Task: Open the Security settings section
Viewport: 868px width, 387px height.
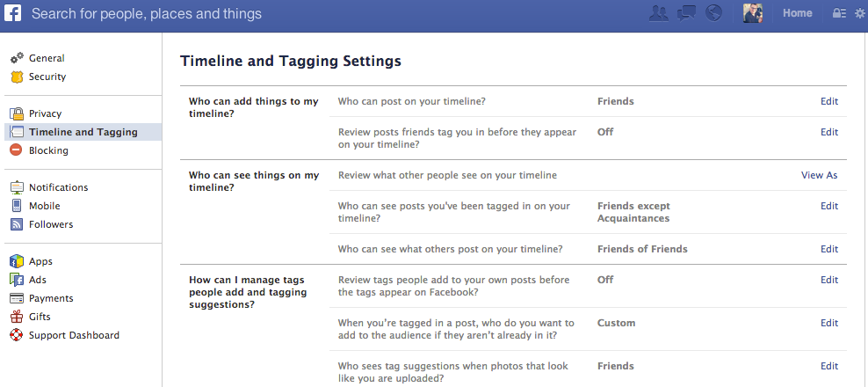Action: (47, 77)
